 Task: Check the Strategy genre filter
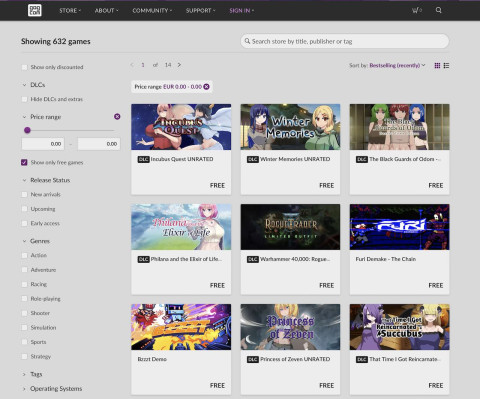24,357
